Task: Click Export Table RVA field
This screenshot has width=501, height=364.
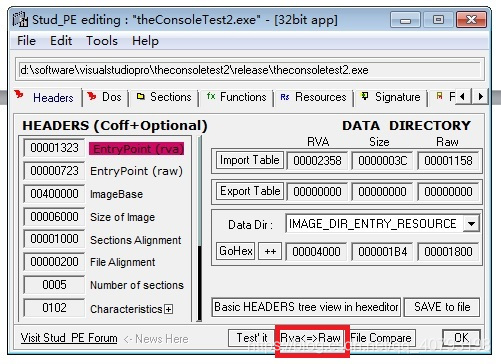Action: (317, 192)
